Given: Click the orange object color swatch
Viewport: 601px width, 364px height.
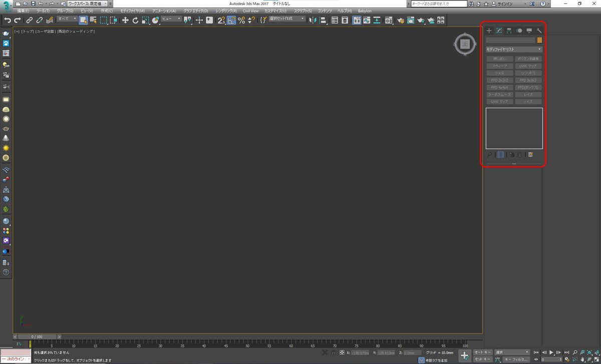Looking at the screenshot, I should 540,40.
